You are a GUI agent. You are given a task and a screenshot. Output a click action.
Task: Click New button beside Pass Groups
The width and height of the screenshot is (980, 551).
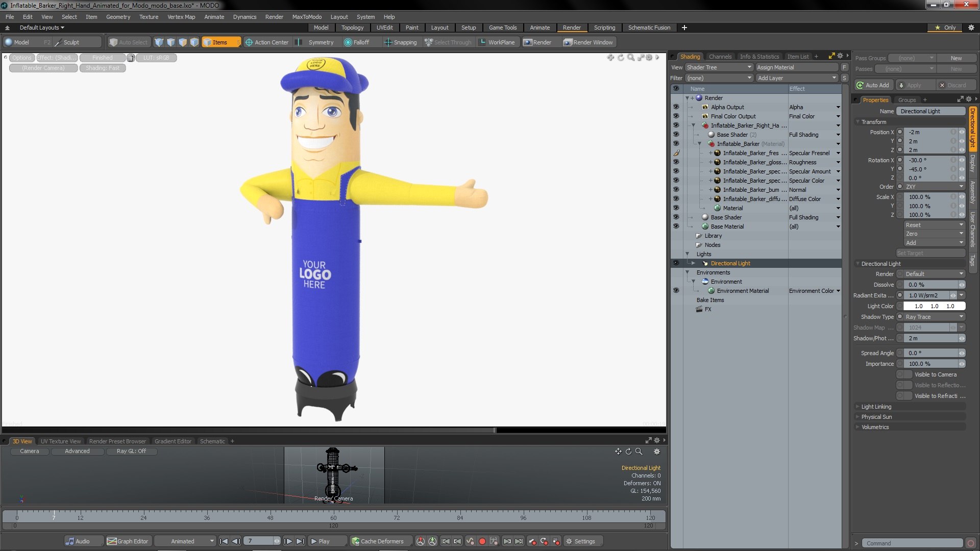956,58
